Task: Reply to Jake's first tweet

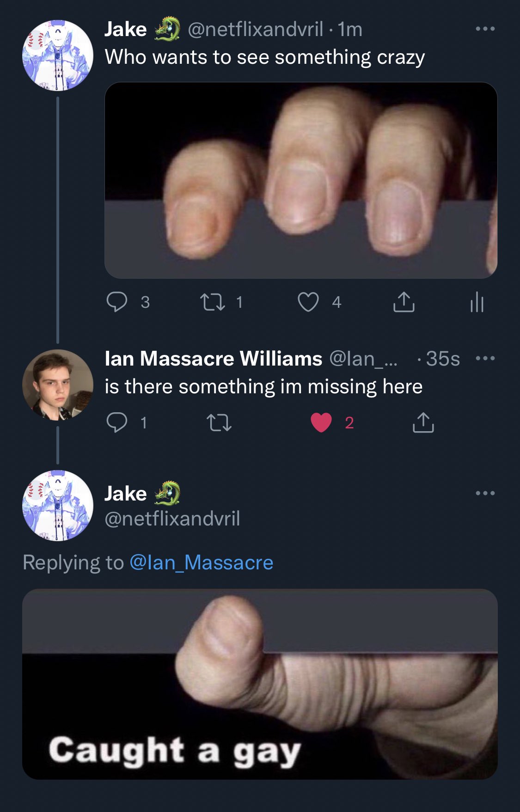Action: tap(117, 302)
